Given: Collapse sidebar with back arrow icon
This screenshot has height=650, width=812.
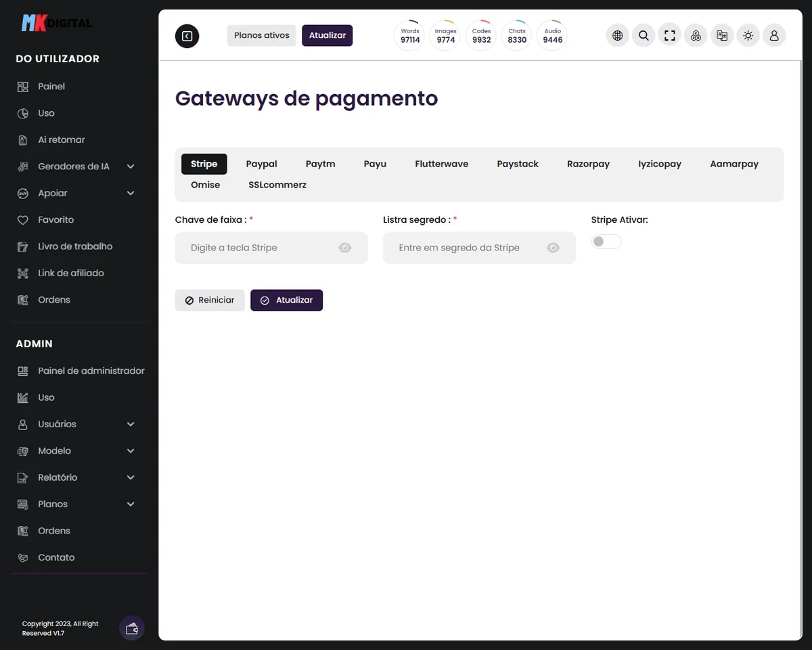Looking at the screenshot, I should (187, 36).
